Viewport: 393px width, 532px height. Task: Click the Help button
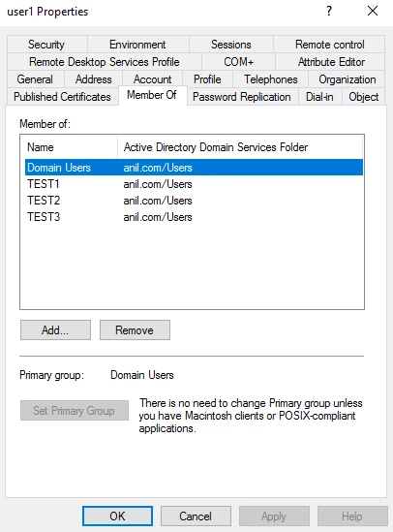pos(352,516)
